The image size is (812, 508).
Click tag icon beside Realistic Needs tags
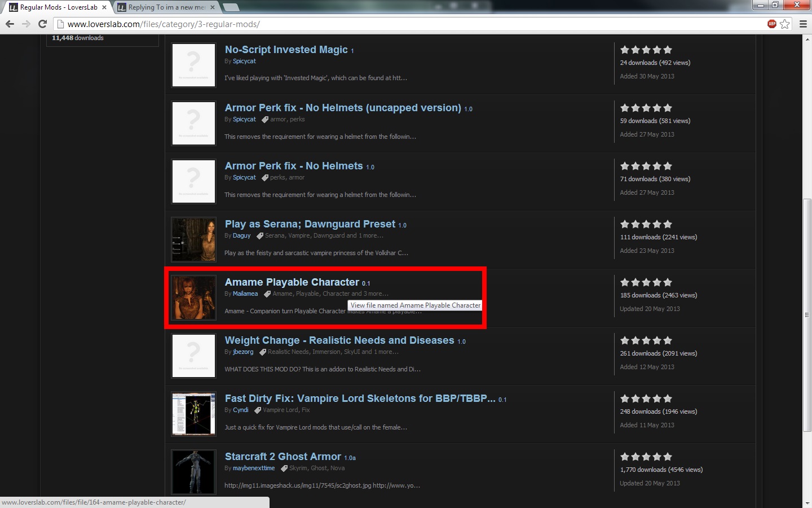tap(263, 352)
